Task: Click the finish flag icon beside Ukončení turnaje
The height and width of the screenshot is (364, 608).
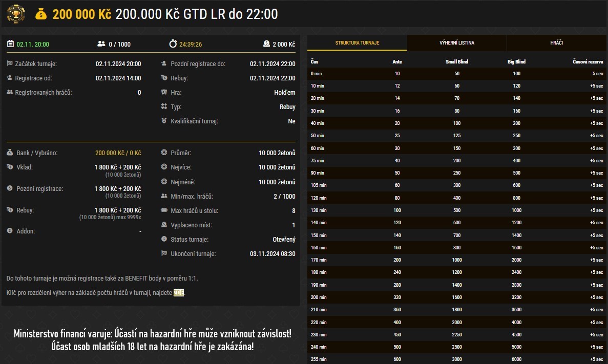Action: 164,253
